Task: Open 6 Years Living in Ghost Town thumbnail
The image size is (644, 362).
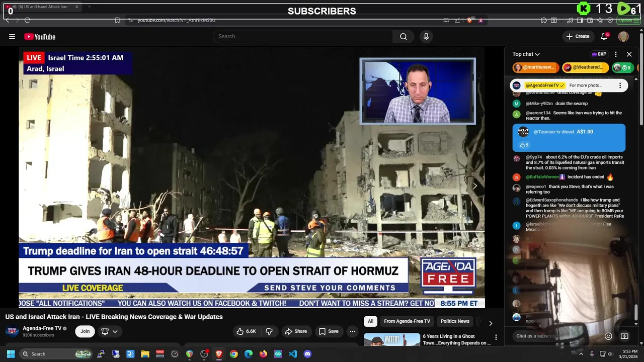Action: (392, 340)
